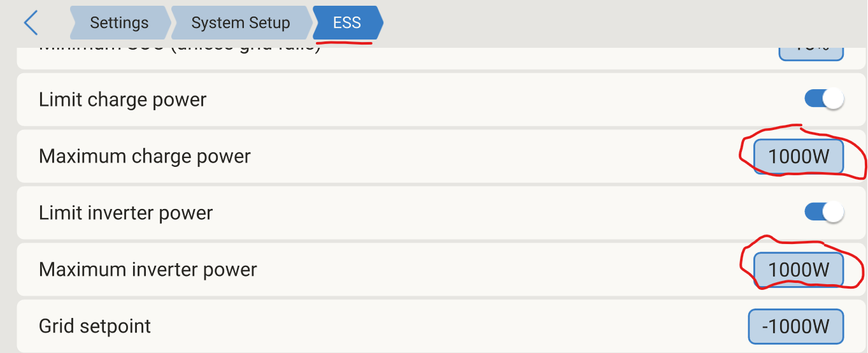
Task: Click empty header bar right of ESS breadcrumb
Action: [x=624, y=24]
